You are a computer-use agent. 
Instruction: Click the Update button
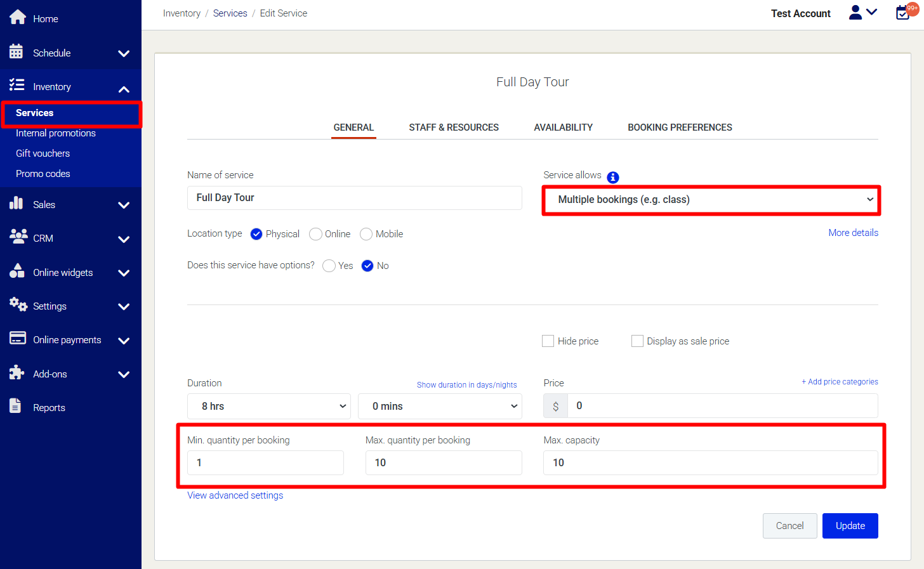coord(850,526)
